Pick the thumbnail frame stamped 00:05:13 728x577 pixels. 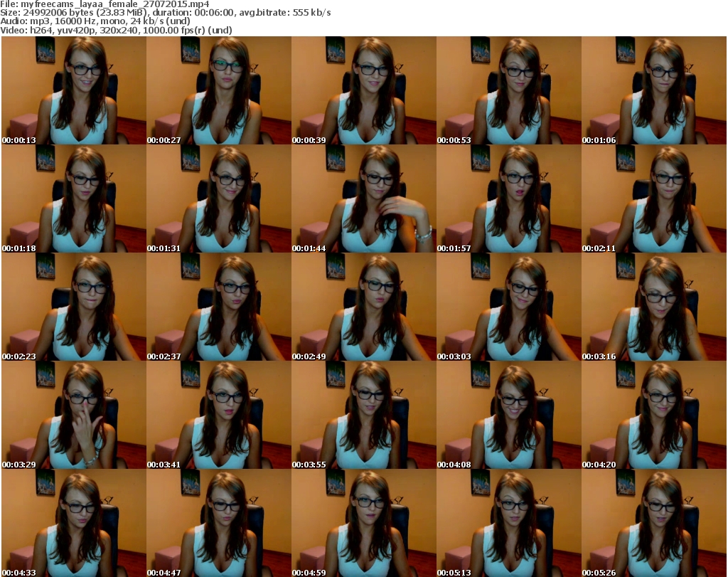pos(509,523)
